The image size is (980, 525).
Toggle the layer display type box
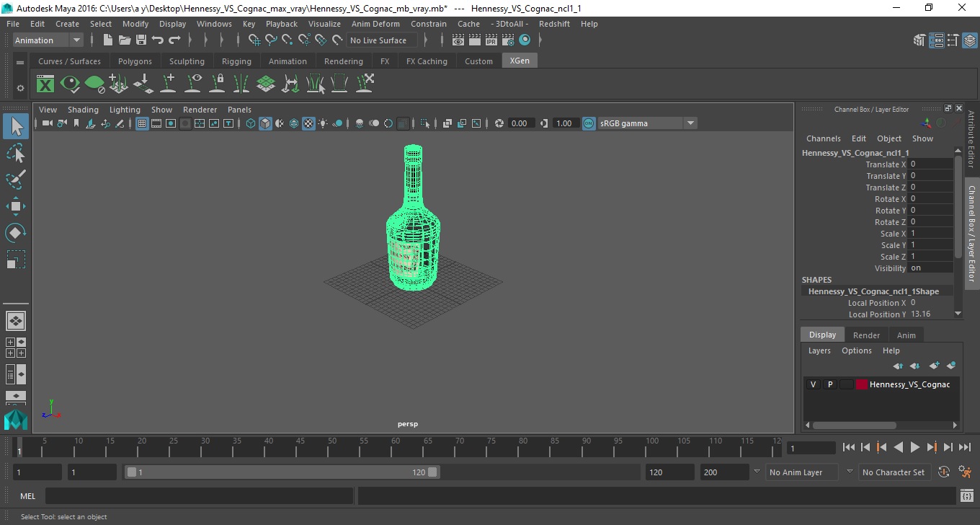click(x=846, y=384)
